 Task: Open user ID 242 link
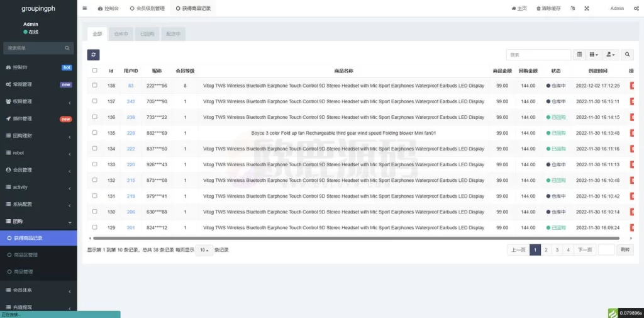(131, 101)
